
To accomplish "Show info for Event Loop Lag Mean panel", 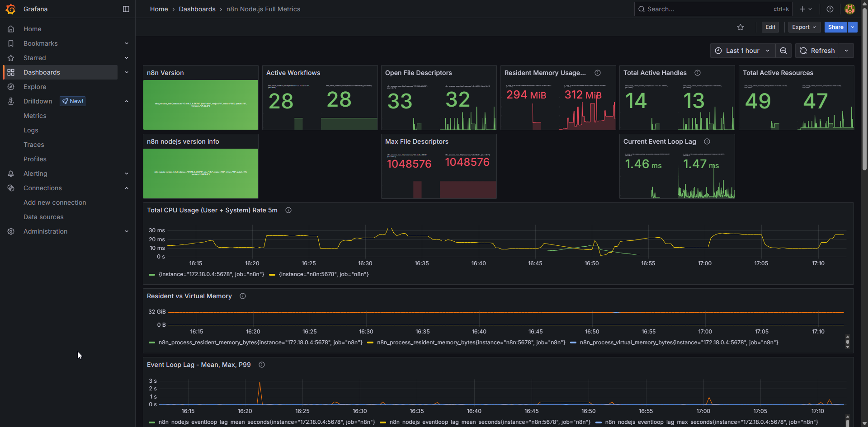I will pos(262,365).
